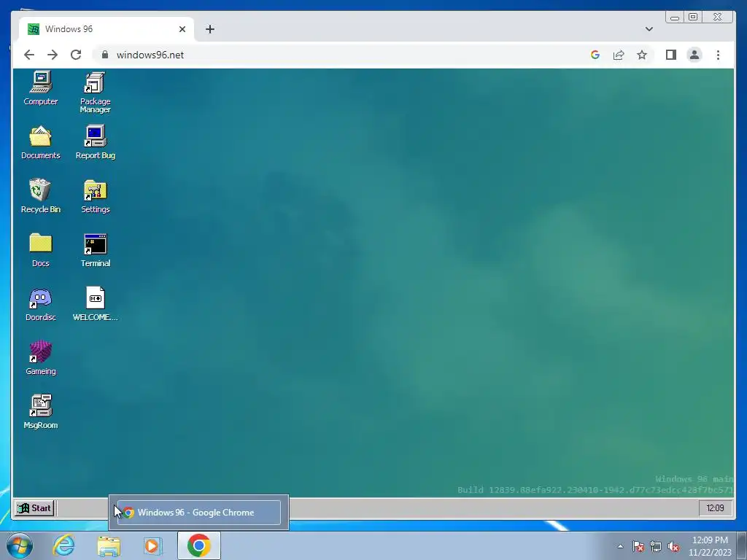Open the Gameing shortcut icon
The height and width of the screenshot is (560, 747).
41,357
